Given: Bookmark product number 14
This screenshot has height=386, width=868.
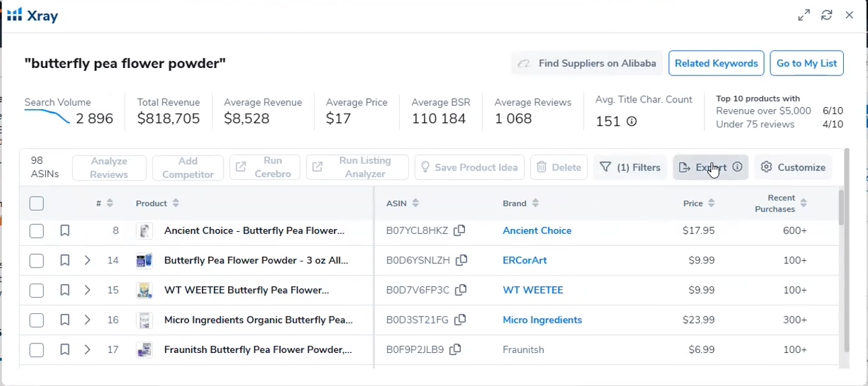Looking at the screenshot, I should point(65,261).
